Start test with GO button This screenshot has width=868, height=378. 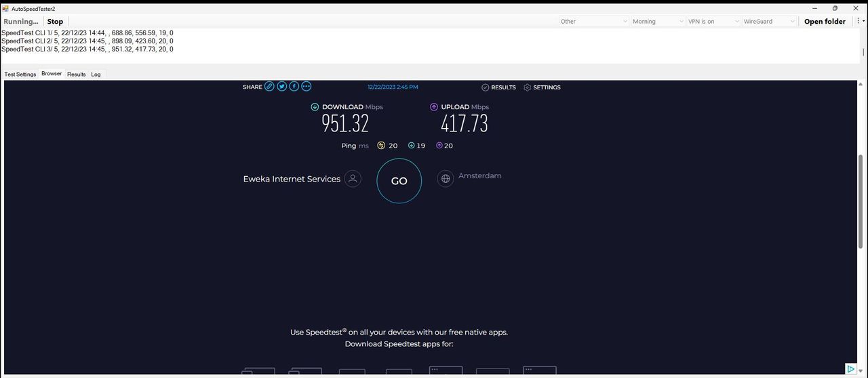399,181
